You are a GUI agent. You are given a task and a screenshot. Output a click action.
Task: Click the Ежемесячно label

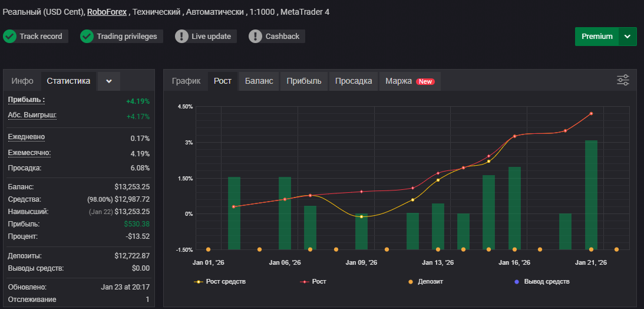[29, 153]
